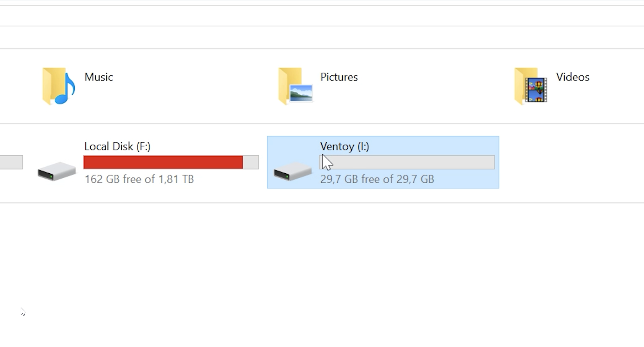Select the Local Disk (F:) drive icon

point(57,171)
